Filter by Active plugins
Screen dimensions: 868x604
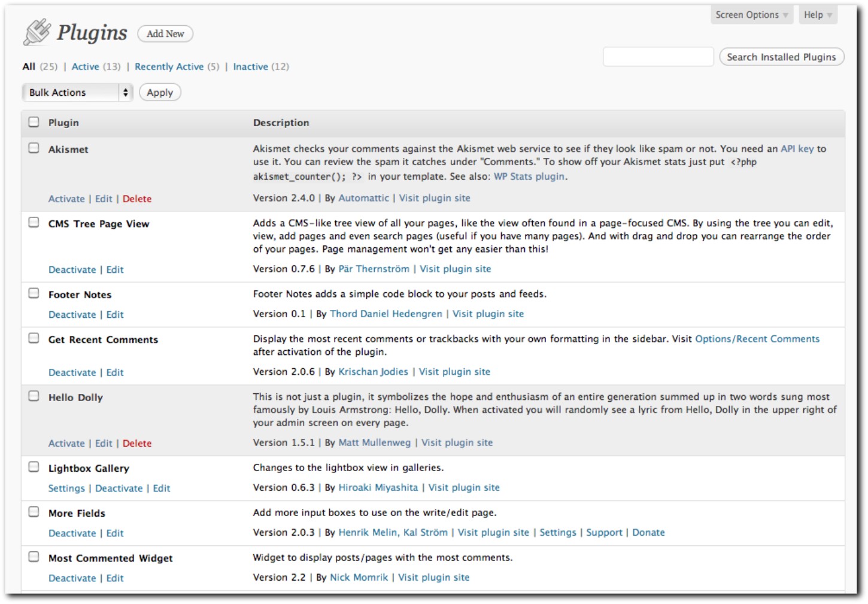click(x=85, y=66)
